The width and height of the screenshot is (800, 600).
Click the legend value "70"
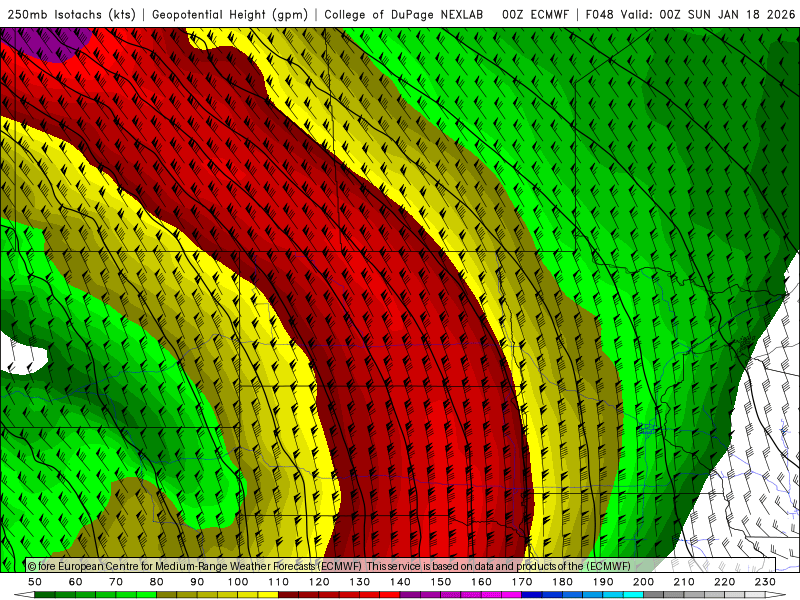pyautogui.click(x=116, y=582)
